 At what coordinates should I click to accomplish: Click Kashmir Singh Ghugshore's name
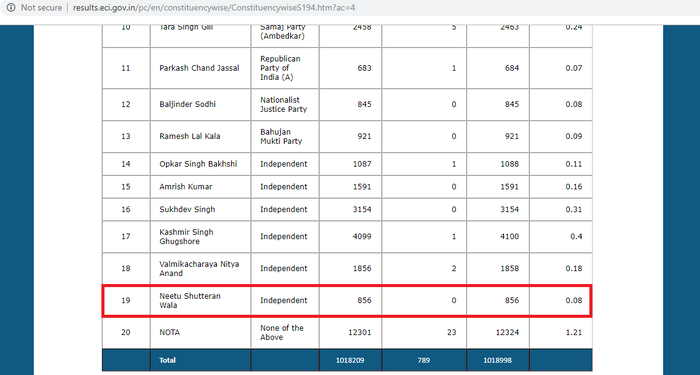[186, 237]
